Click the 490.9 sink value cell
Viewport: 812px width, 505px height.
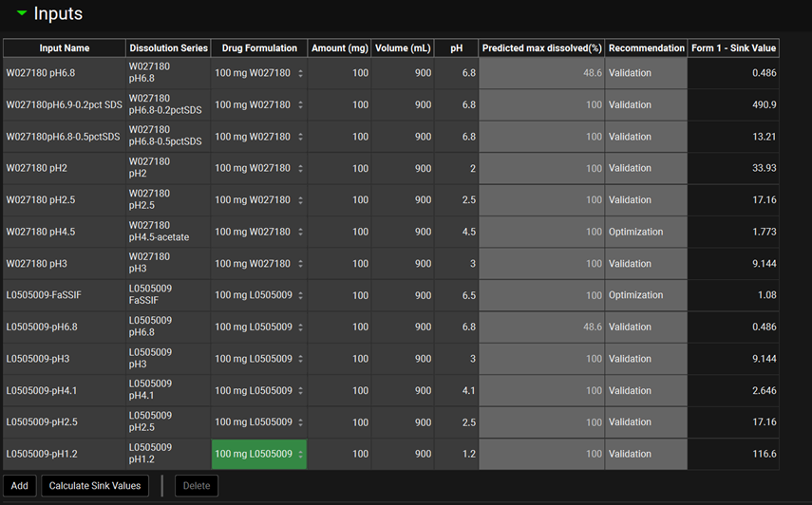pos(733,104)
